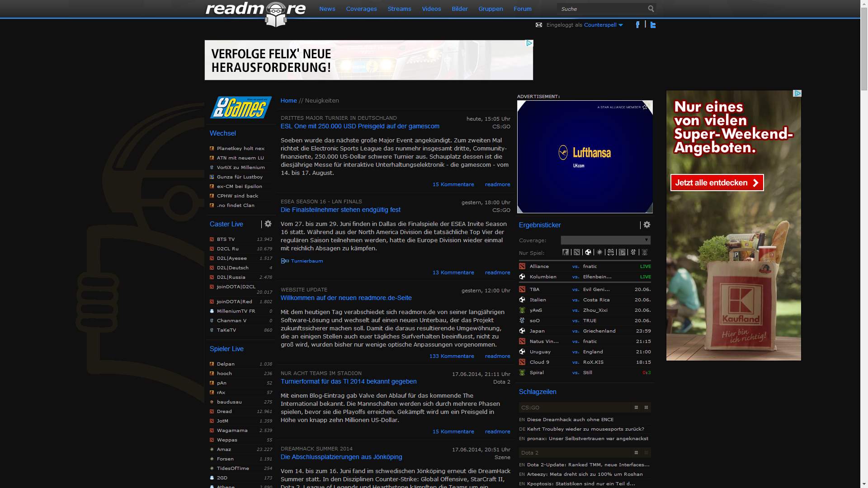Open Ergebnisticker settings gear
868x488 pixels.
(x=647, y=225)
